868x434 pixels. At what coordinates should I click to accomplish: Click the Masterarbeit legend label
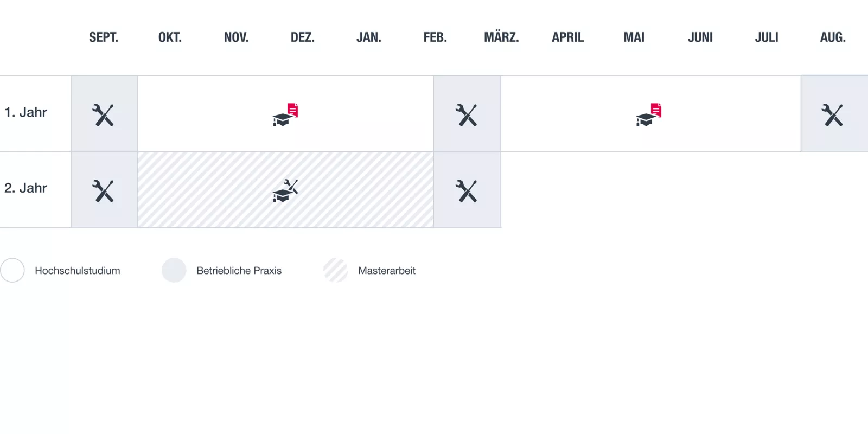pyautogui.click(x=387, y=271)
